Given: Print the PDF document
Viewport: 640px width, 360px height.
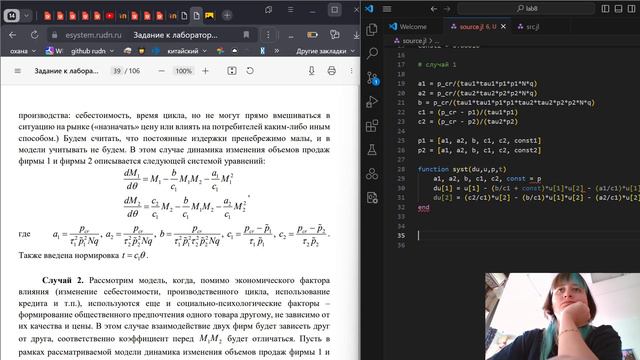Looking at the screenshot, I should (x=331, y=71).
